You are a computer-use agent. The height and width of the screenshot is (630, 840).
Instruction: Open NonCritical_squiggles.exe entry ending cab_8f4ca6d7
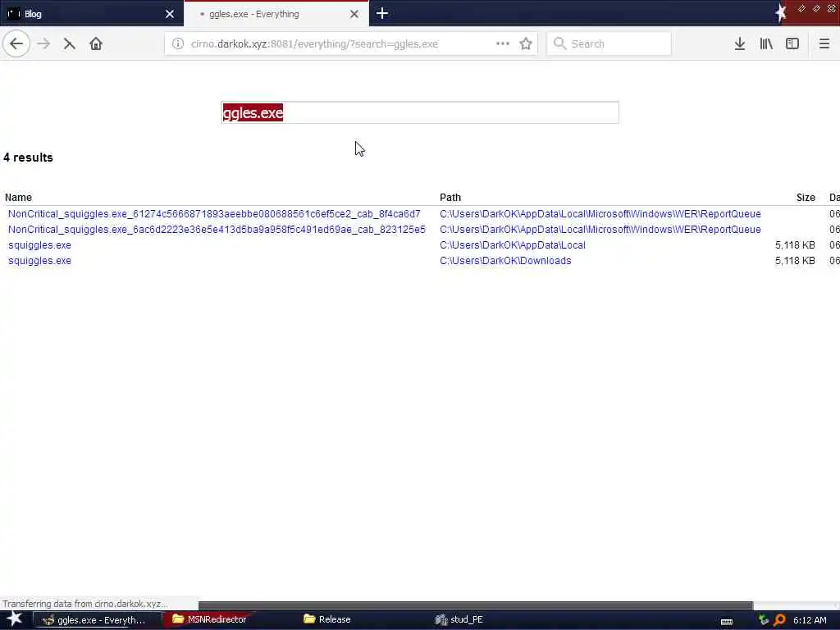[x=214, y=214]
